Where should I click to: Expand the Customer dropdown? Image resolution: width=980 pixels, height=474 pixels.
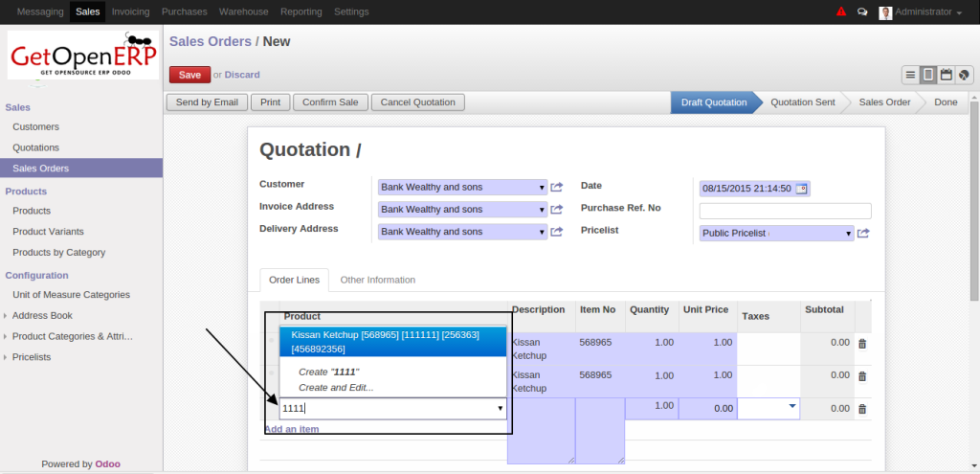click(x=542, y=188)
